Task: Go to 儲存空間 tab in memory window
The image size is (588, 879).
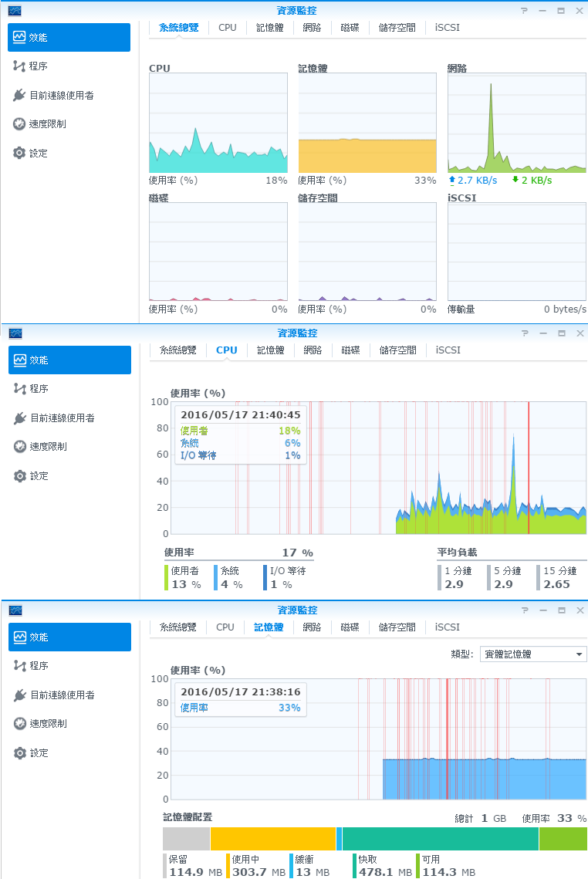Action: pos(397,627)
